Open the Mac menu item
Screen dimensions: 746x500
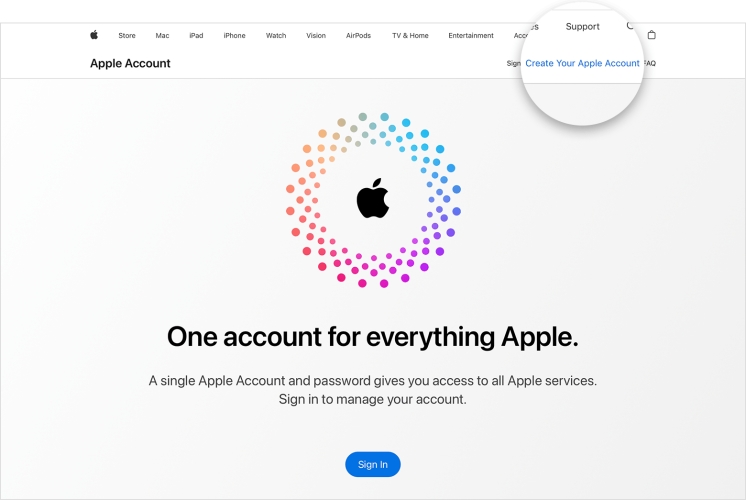[162, 36]
